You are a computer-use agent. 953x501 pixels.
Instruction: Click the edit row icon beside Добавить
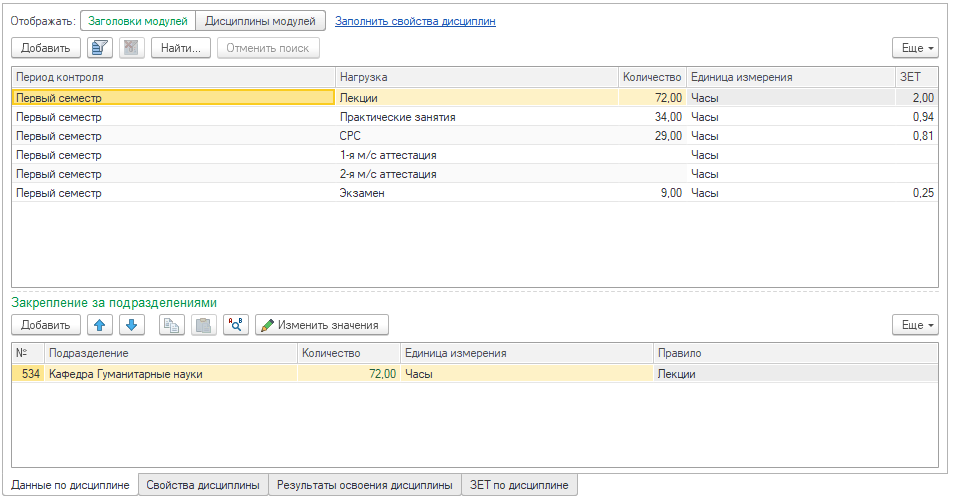100,48
